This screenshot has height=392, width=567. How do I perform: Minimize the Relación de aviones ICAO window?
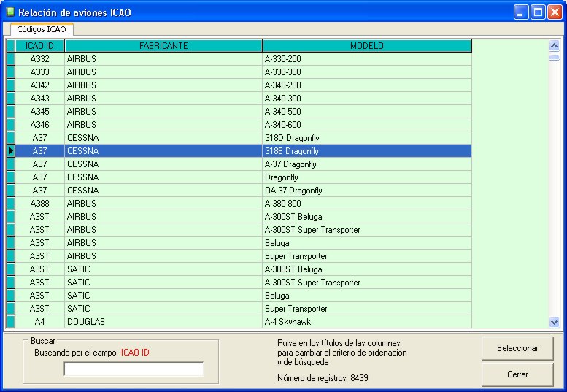coord(521,12)
